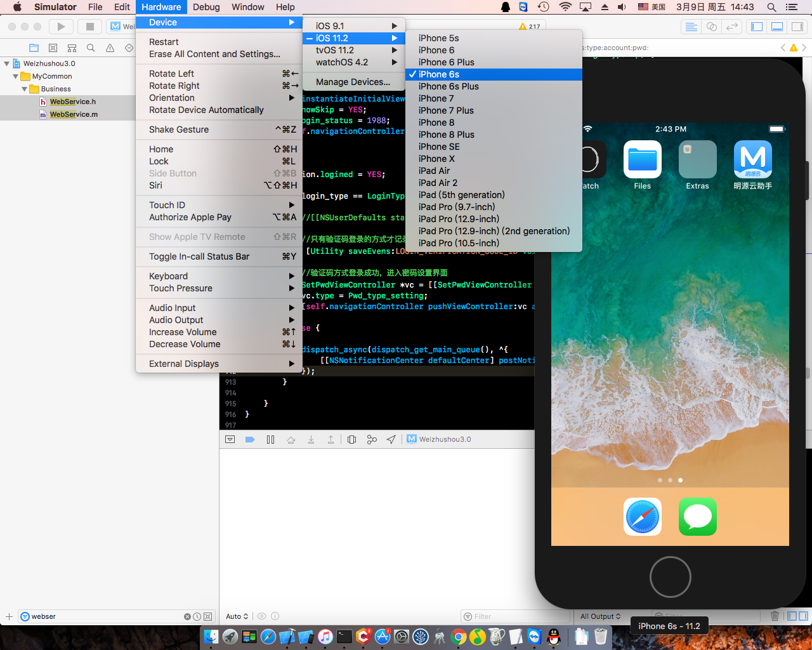Show the Standard editor icon
Image resolution: width=812 pixels, height=650 pixels.
[x=691, y=27]
